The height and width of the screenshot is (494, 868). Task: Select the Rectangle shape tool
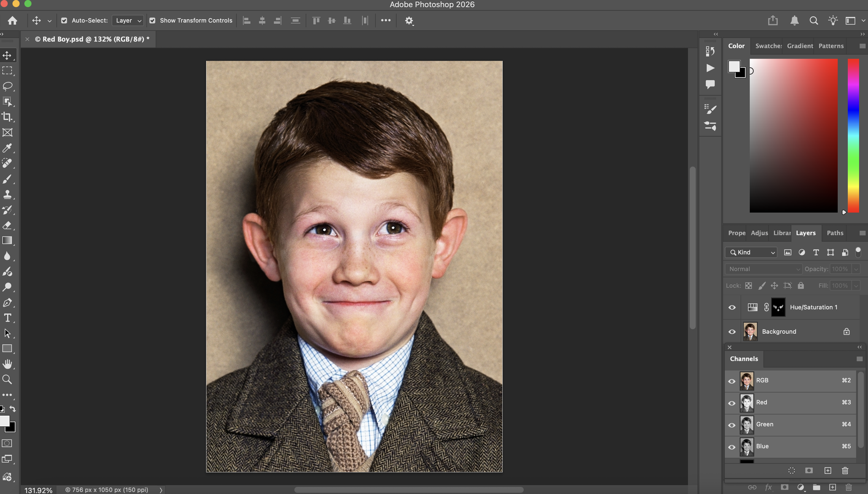[x=7, y=349]
